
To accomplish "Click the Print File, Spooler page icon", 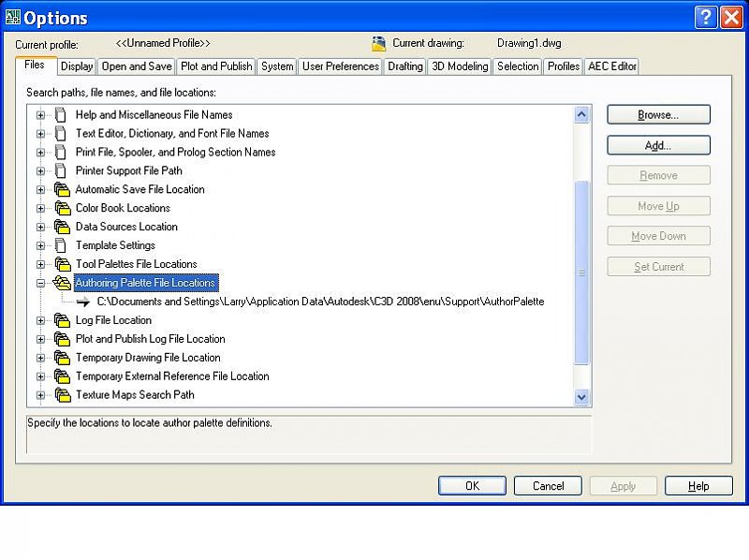I will (61, 152).
